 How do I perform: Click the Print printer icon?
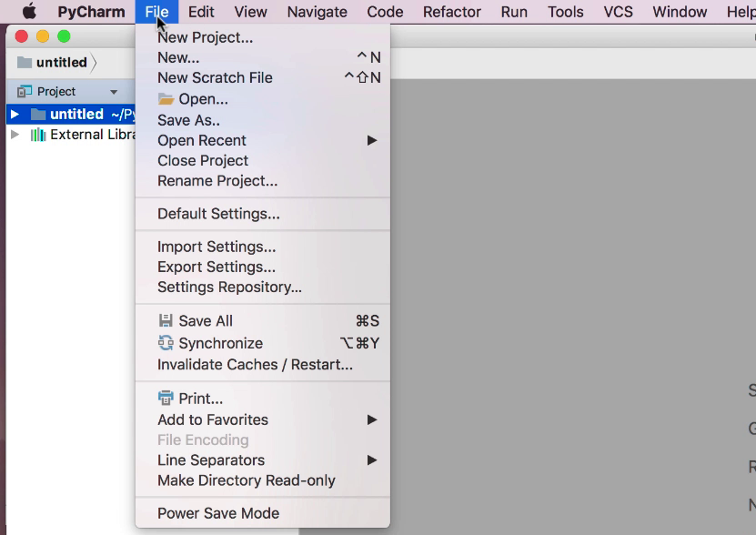click(166, 398)
